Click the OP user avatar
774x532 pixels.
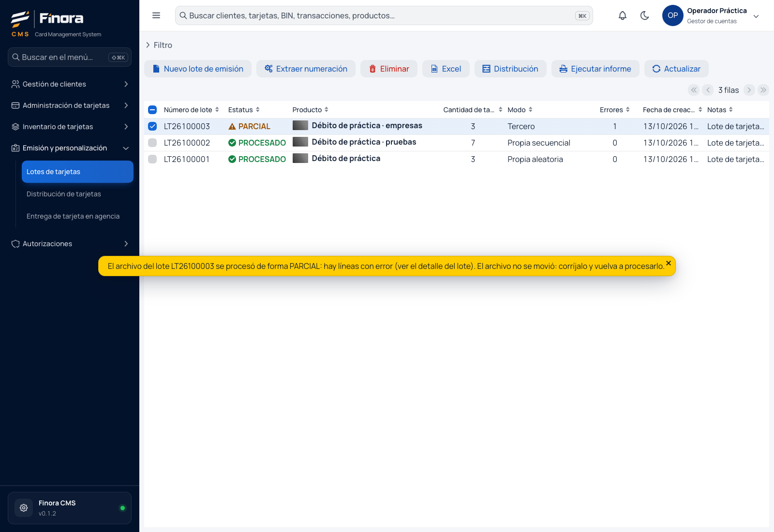(x=673, y=15)
